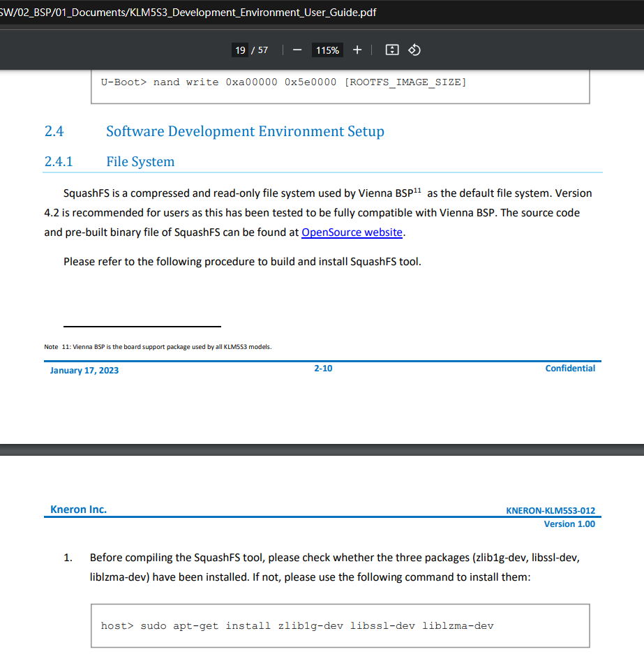Click the line starting Before compiling the SquashFS
The height and width of the screenshot is (661, 644).
coord(335,558)
